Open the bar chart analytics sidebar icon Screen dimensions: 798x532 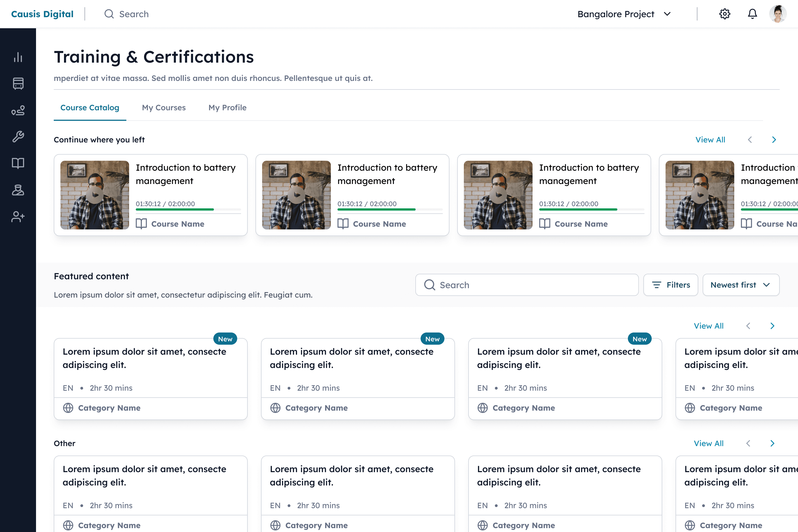pos(18,57)
